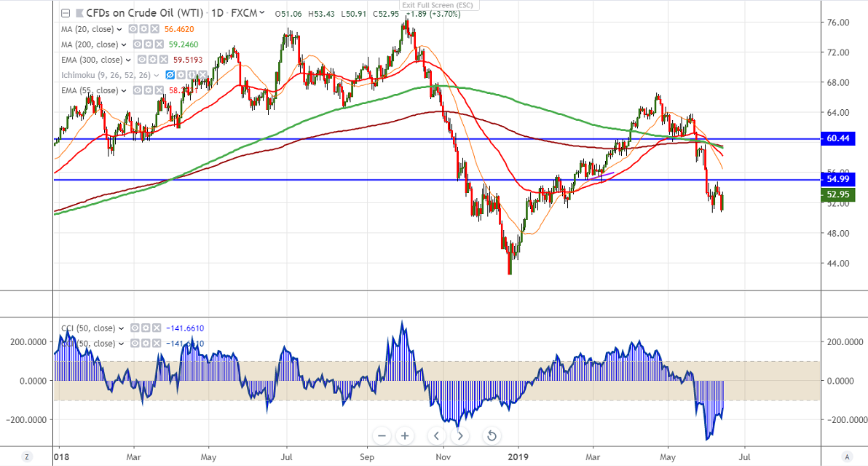Expand MA (200, close) indicator dropdown
Image resolution: width=868 pixels, height=466 pixels.
(124, 45)
